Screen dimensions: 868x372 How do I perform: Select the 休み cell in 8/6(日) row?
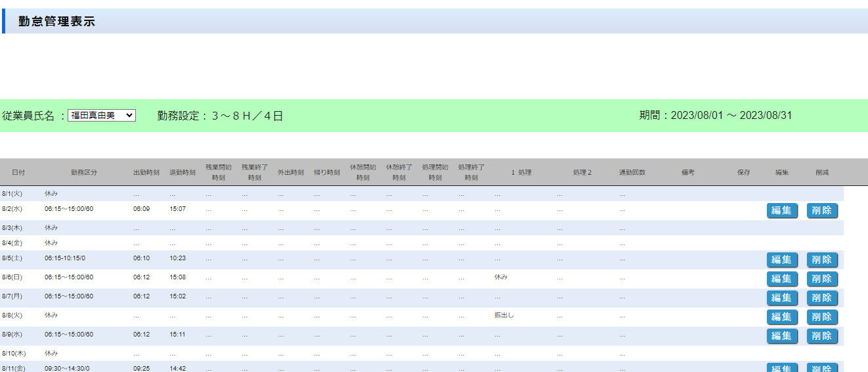(501, 277)
